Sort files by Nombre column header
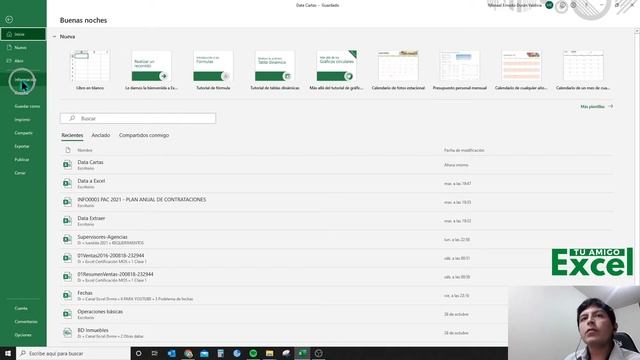This screenshot has height=360, width=640. (x=85, y=150)
